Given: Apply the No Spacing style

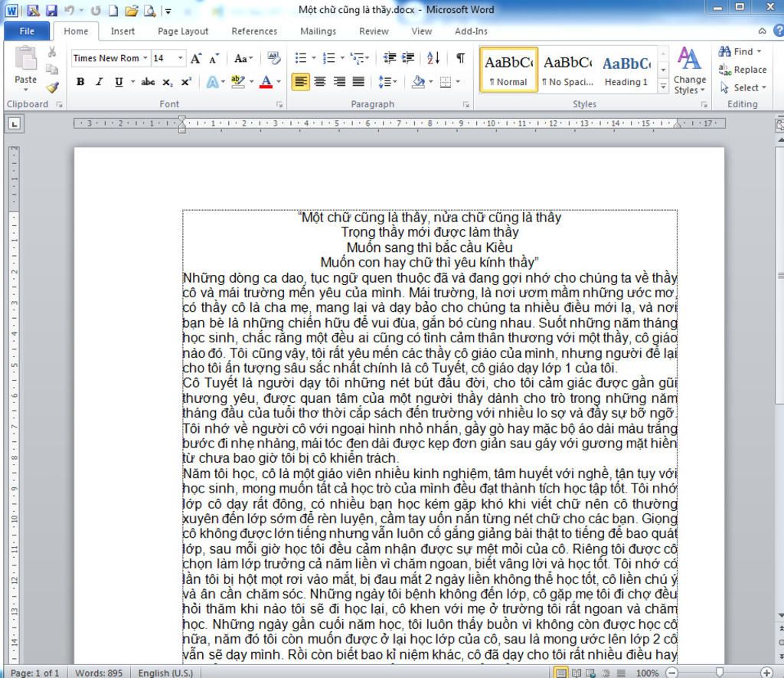Looking at the screenshot, I should [x=567, y=70].
